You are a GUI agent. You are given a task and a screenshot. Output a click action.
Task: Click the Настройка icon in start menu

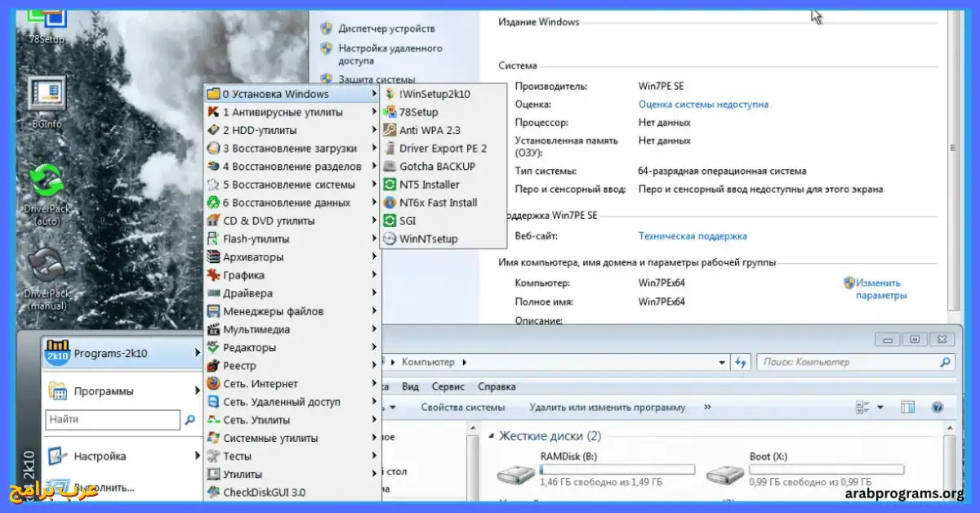click(56, 457)
